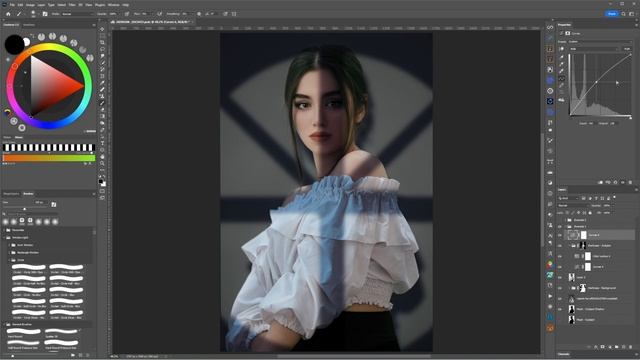
Task: Click the workspace switcher icon at top right
Action: (x=632, y=14)
